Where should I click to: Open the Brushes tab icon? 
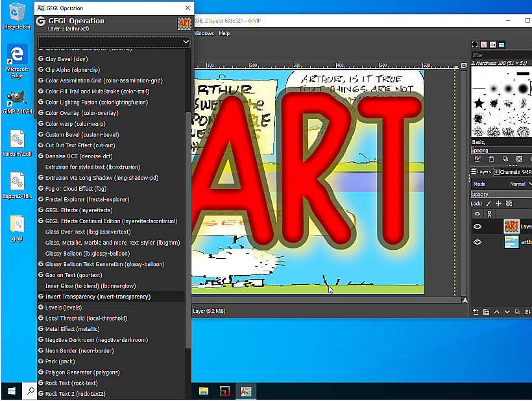475,44
